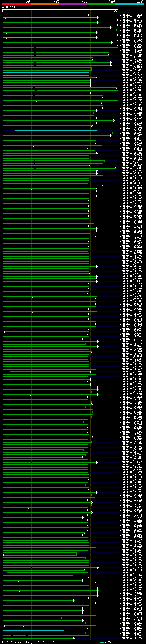
Task: Click hit label UniRef100_C6TAV9
Action: tap(131, 77)
